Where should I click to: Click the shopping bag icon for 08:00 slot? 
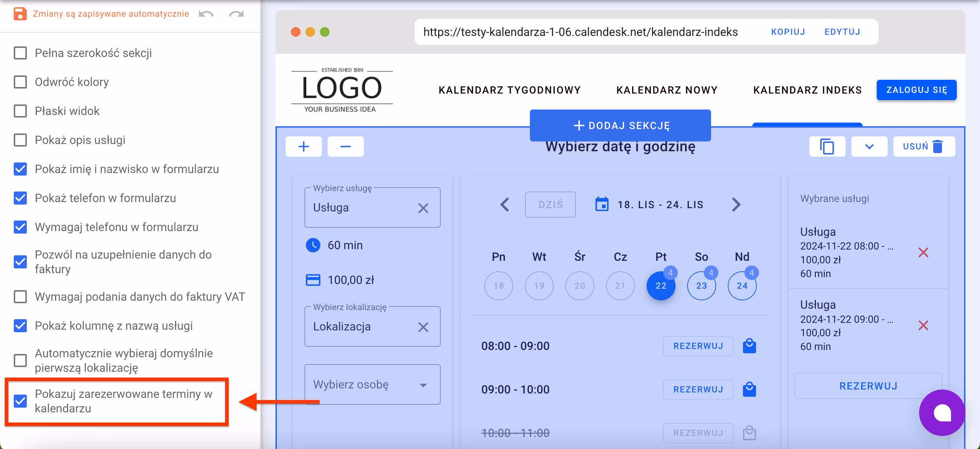pyautogui.click(x=749, y=346)
